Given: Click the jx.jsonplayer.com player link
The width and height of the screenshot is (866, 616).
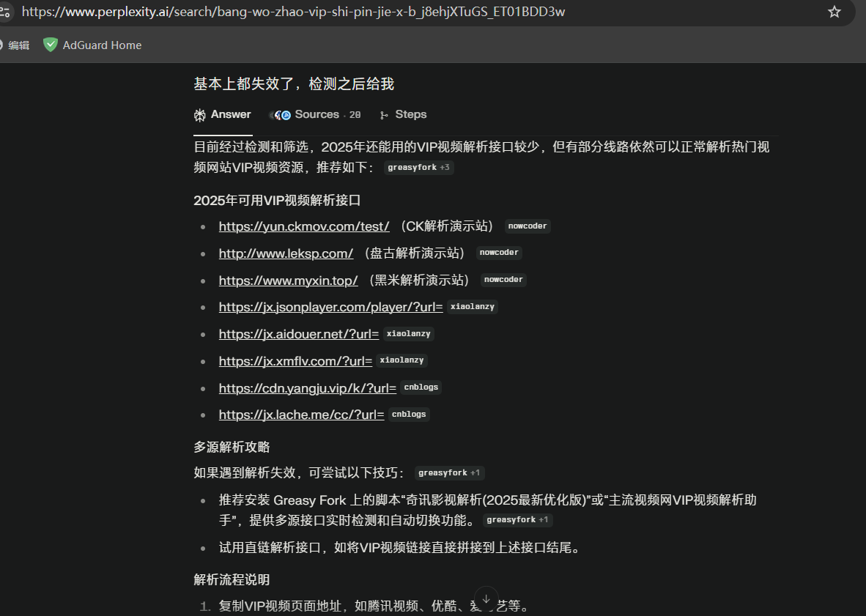Looking at the screenshot, I should tap(330, 307).
